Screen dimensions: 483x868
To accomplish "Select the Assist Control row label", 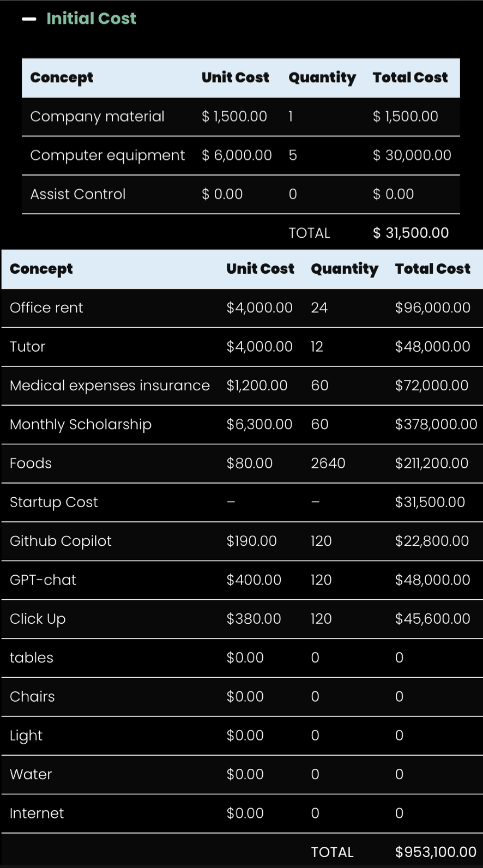I will pos(78,194).
